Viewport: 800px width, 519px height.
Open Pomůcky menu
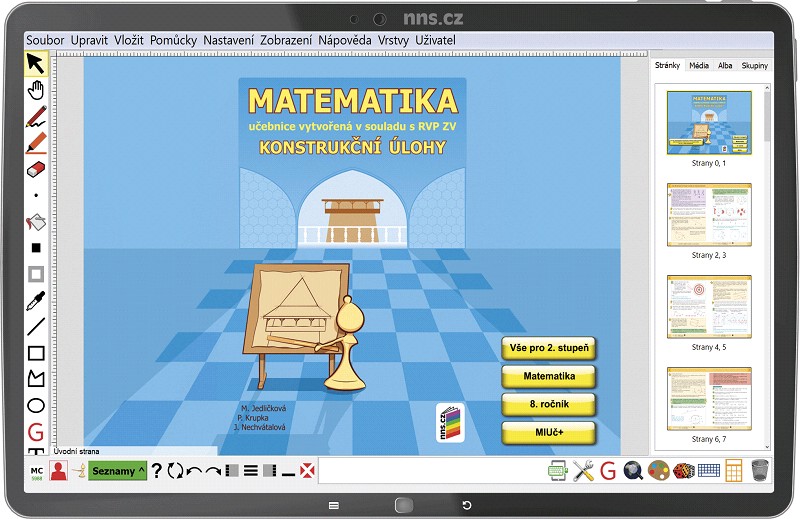click(173, 40)
